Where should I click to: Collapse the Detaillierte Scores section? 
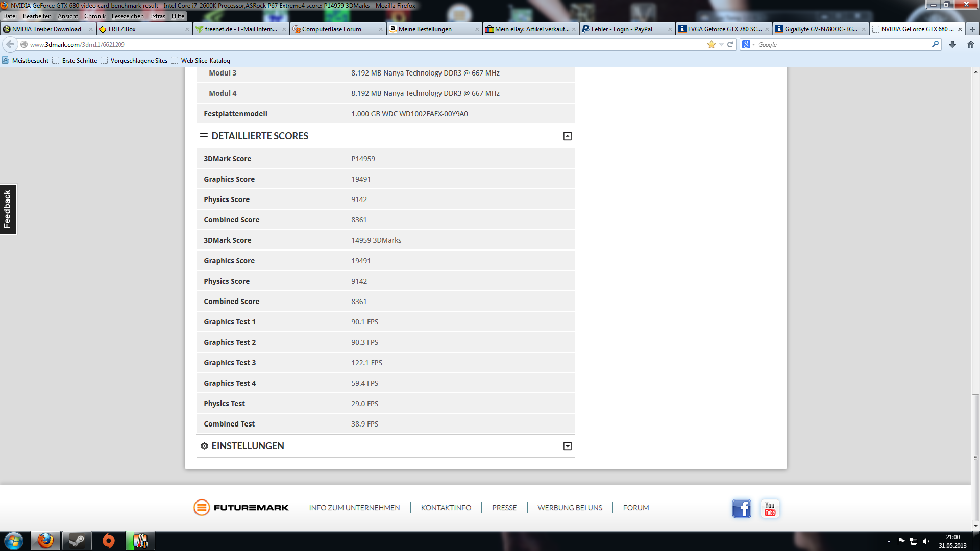(x=567, y=136)
